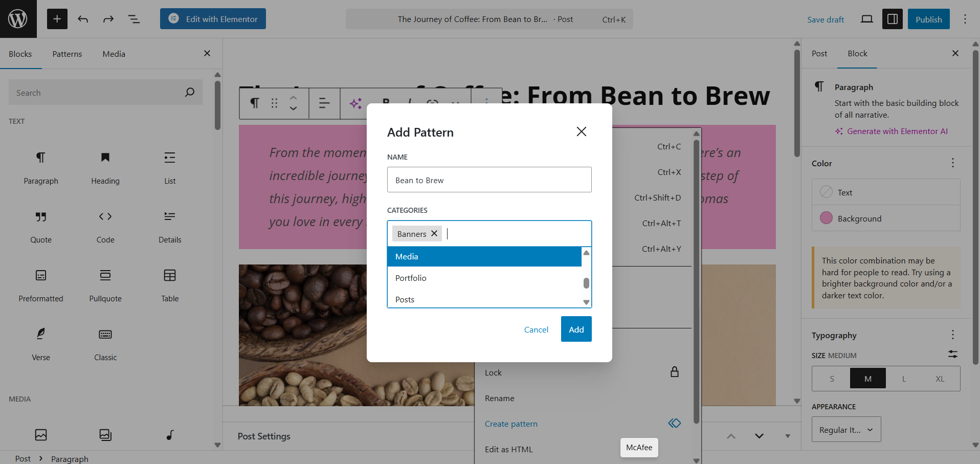Insert a Verse block
Viewport: 980px width, 464px height.
[41, 344]
